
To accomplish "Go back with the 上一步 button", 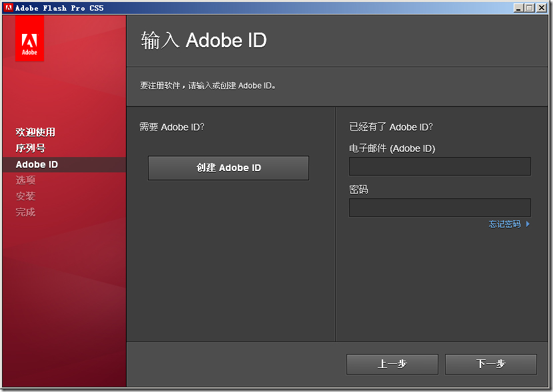I will tap(392, 364).
